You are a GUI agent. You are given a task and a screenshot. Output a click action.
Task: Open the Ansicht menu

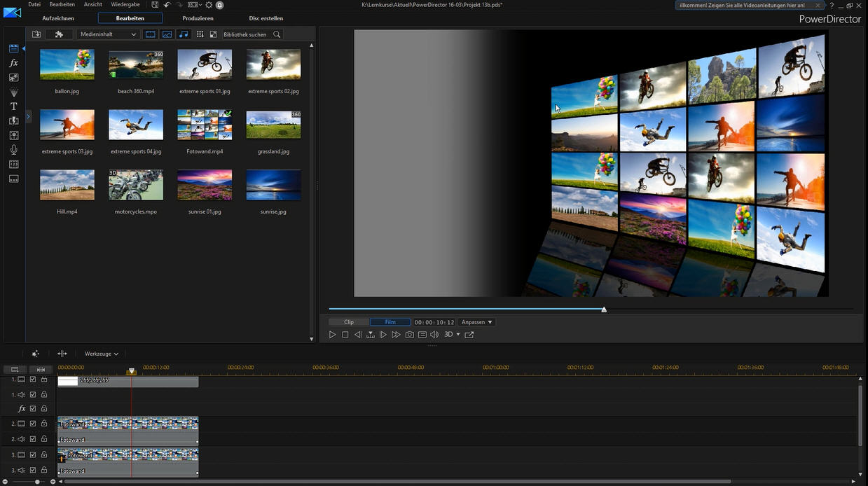coord(93,5)
